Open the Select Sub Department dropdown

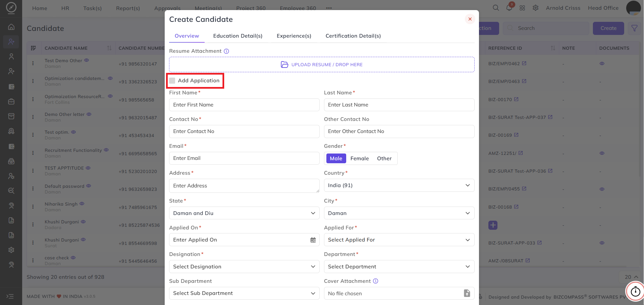pos(244,293)
